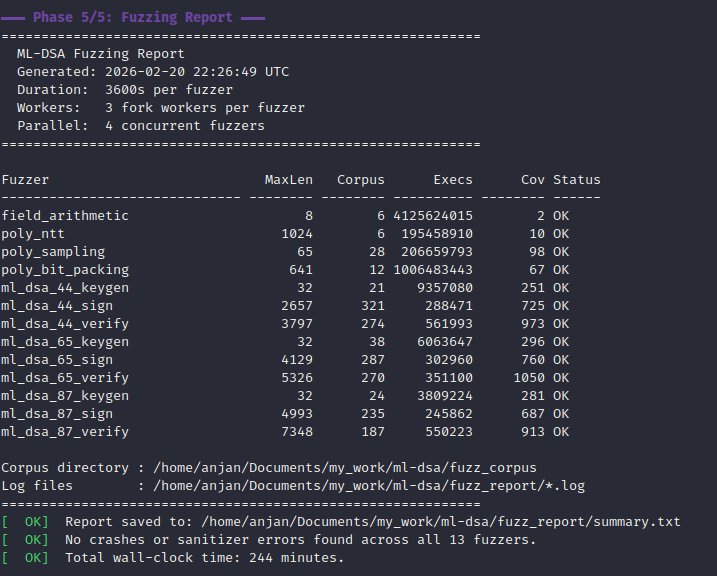Click the 'Corpus' column header

pos(361,180)
